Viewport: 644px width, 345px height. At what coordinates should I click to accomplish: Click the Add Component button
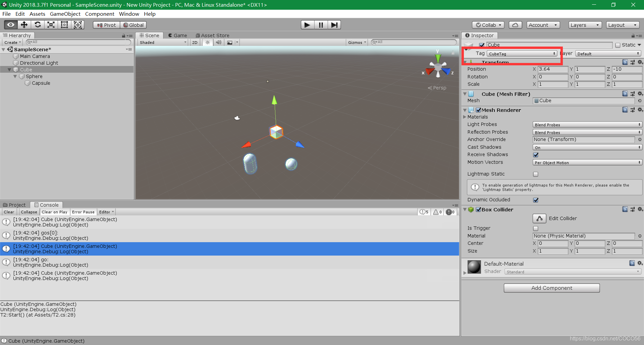tap(552, 288)
